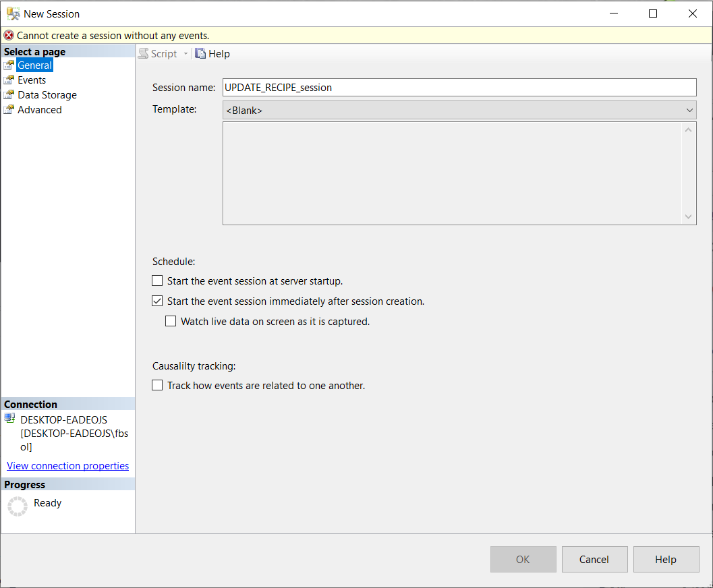Click the Session name text field
The height and width of the screenshot is (588, 713).
click(x=459, y=88)
